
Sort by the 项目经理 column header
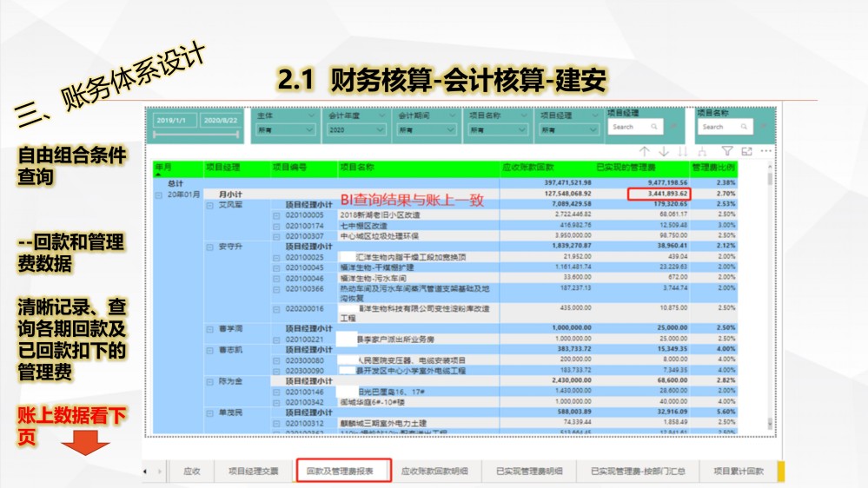pos(223,167)
